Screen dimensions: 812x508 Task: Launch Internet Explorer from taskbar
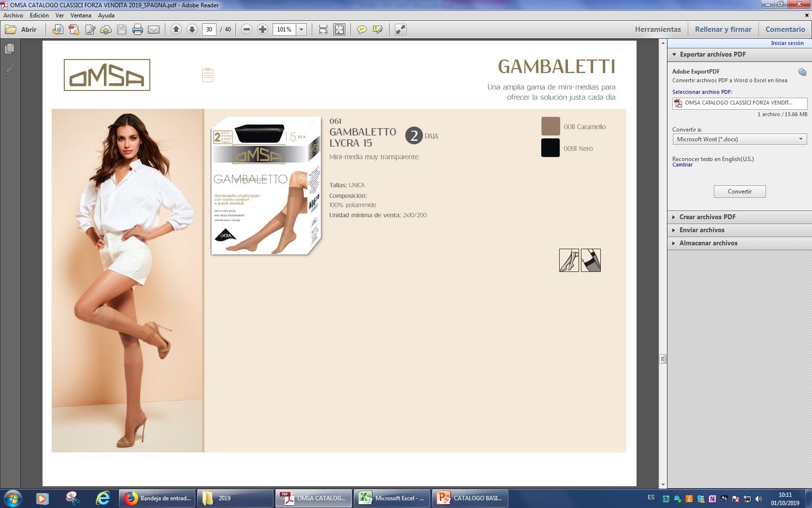pos(102,498)
